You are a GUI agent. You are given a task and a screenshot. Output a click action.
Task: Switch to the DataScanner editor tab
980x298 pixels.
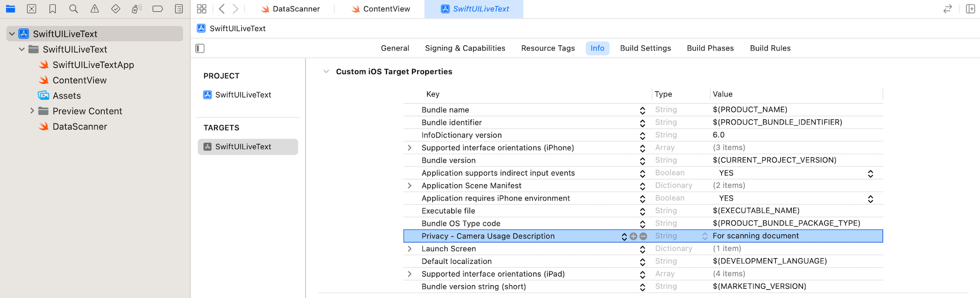[x=290, y=9]
